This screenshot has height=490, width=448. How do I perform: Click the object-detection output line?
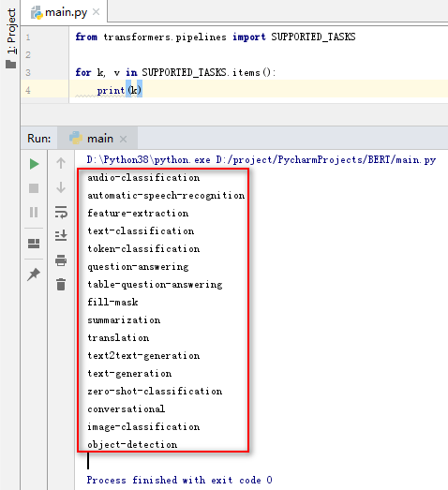pyautogui.click(x=132, y=445)
